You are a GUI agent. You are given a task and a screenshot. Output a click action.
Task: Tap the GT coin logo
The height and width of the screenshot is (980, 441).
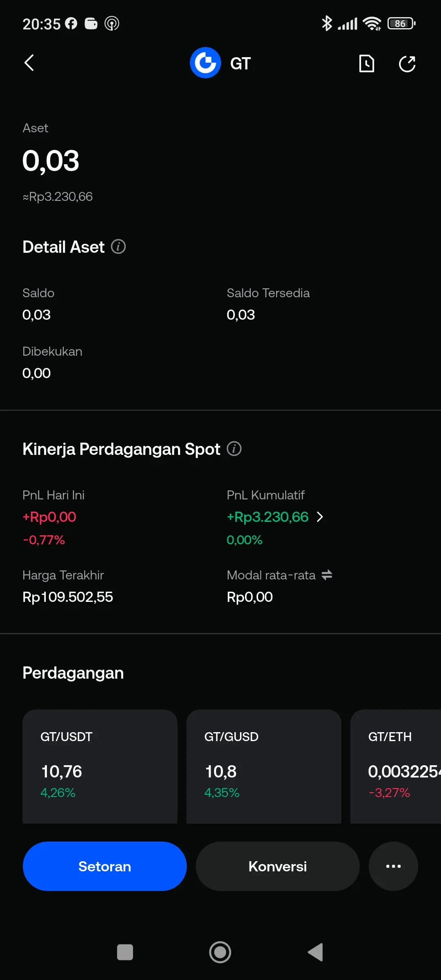(x=205, y=63)
